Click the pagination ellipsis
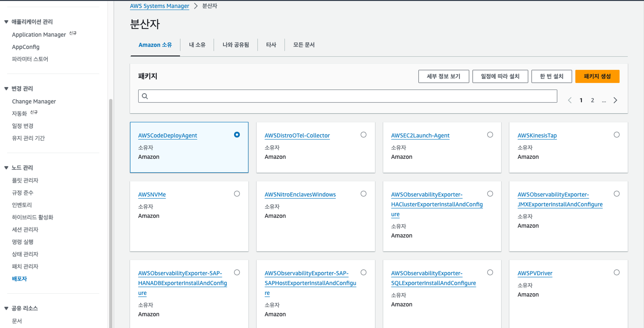 [604, 101]
